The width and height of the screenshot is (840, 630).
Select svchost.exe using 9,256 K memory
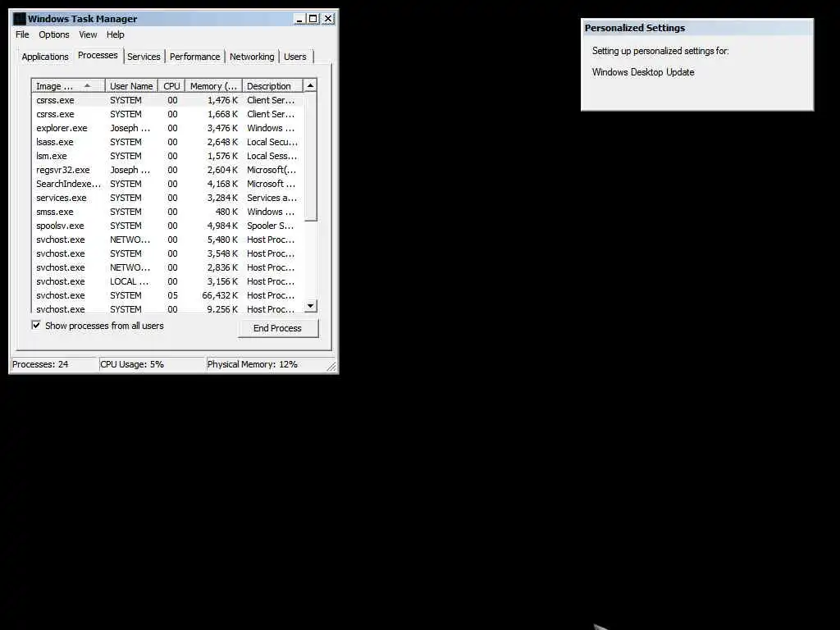[167, 308]
